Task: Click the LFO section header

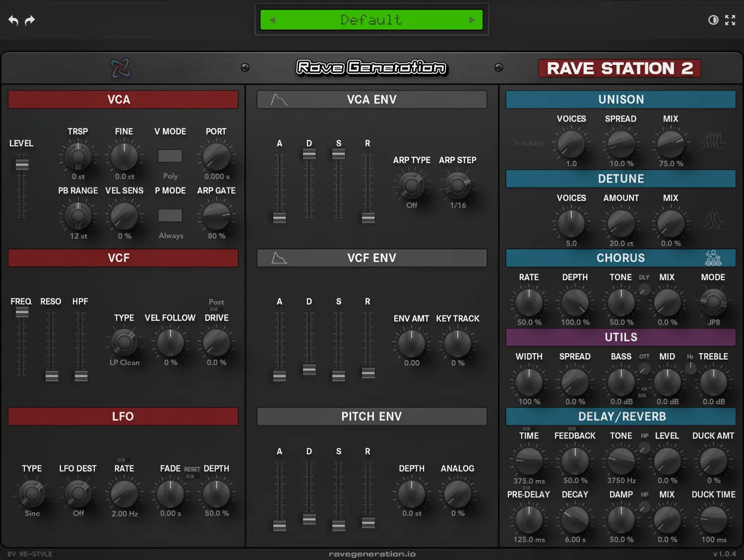Action: click(x=123, y=416)
